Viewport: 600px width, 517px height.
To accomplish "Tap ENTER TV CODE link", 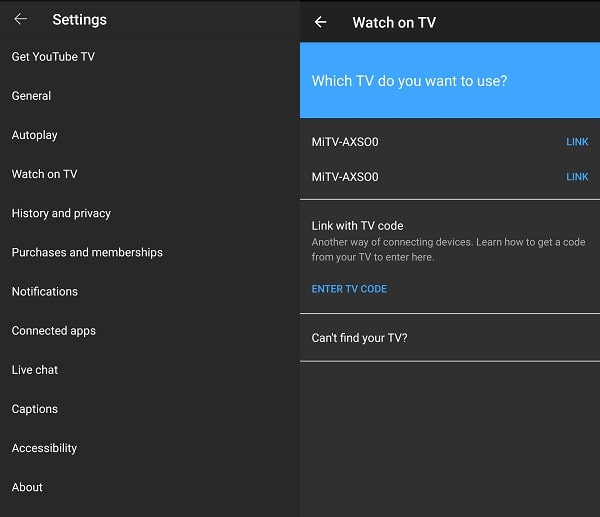I will pos(349,289).
